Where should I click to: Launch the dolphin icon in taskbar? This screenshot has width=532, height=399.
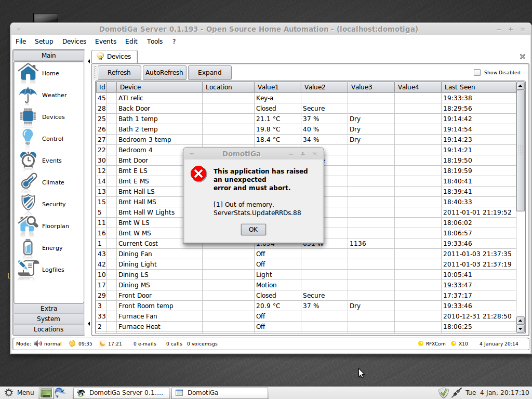[x=61, y=393]
